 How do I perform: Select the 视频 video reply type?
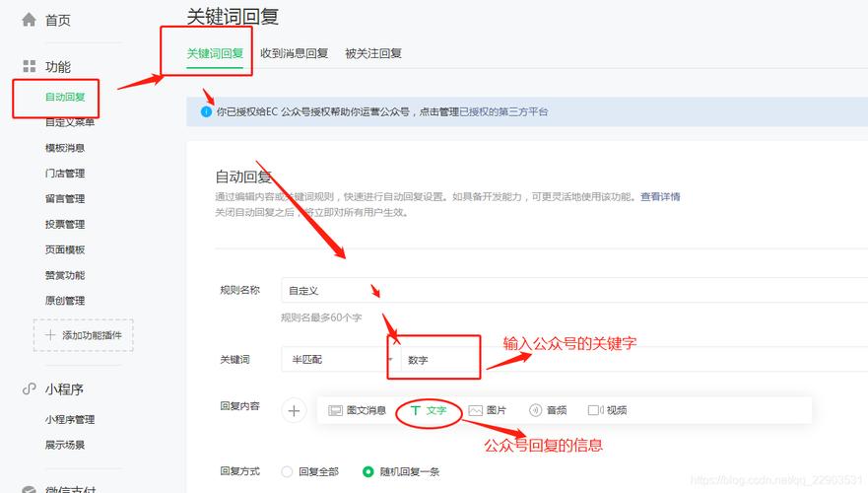(607, 410)
